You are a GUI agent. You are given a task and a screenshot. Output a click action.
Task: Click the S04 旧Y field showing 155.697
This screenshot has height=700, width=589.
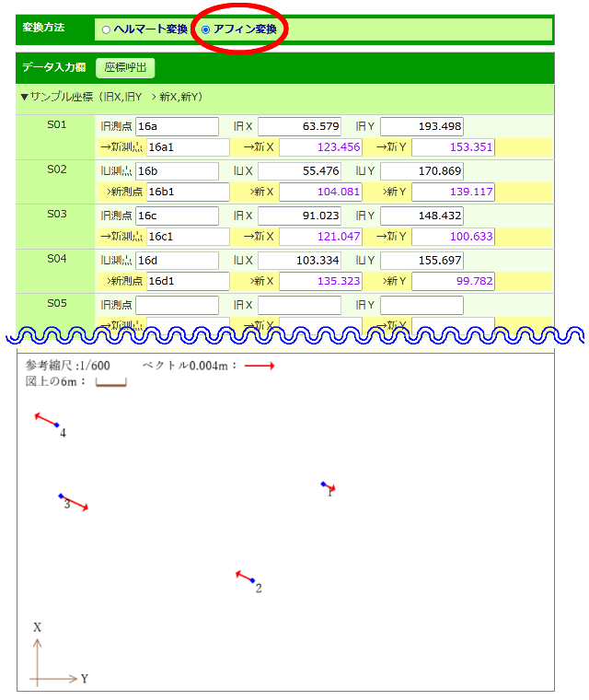point(422,261)
